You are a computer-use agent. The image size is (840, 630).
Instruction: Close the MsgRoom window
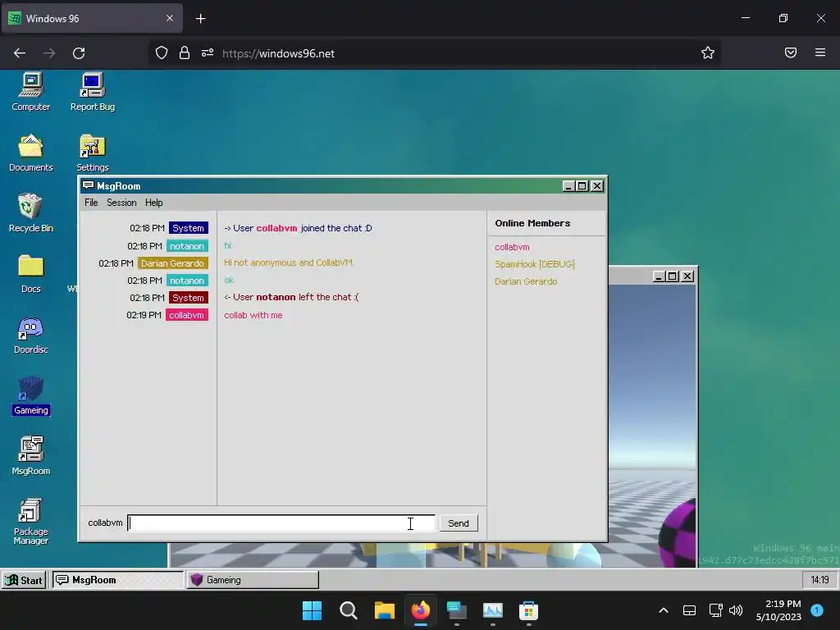pos(597,186)
